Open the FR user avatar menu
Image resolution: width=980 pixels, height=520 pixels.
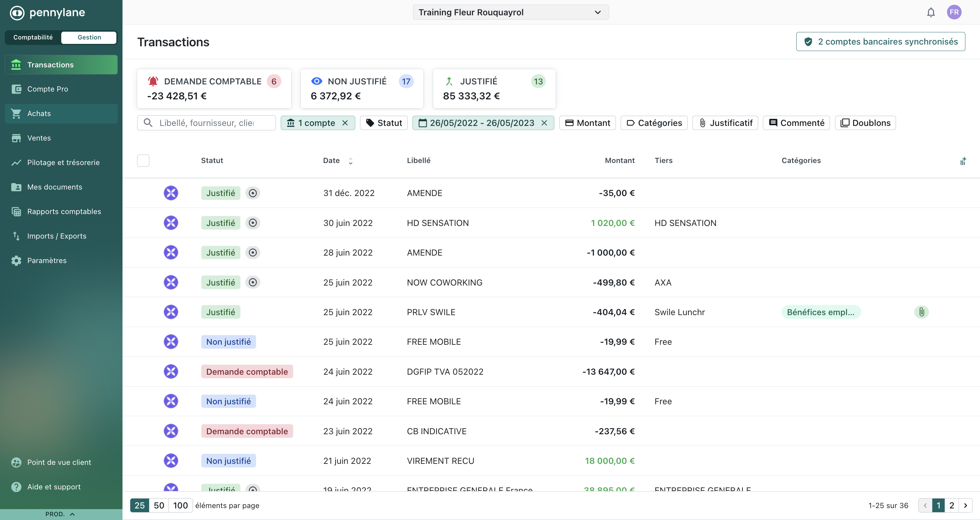(x=954, y=12)
